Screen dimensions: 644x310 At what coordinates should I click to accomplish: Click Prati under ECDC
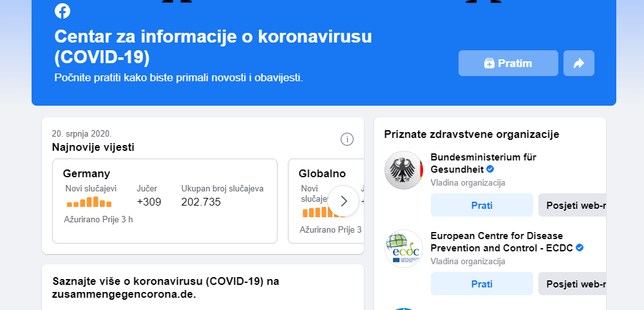pos(482,284)
